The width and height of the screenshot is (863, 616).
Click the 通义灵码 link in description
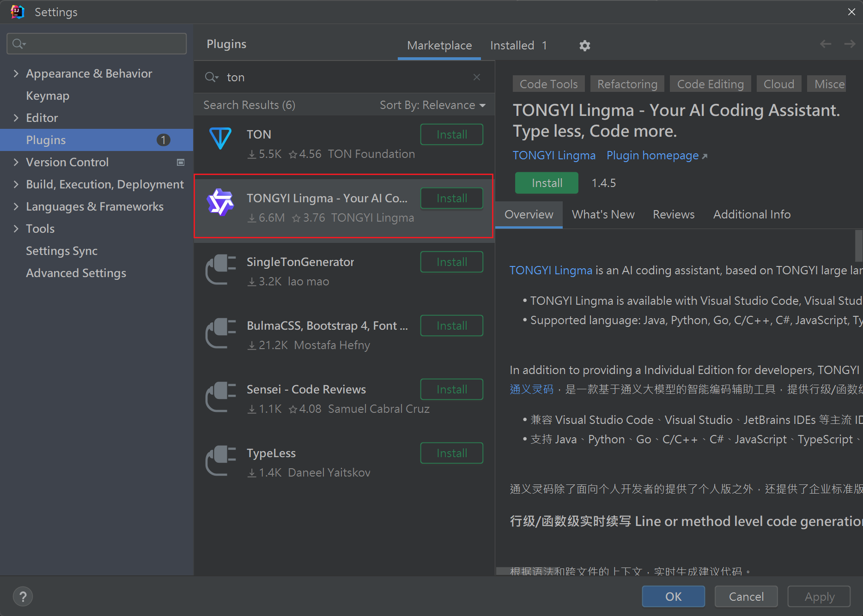pos(531,389)
